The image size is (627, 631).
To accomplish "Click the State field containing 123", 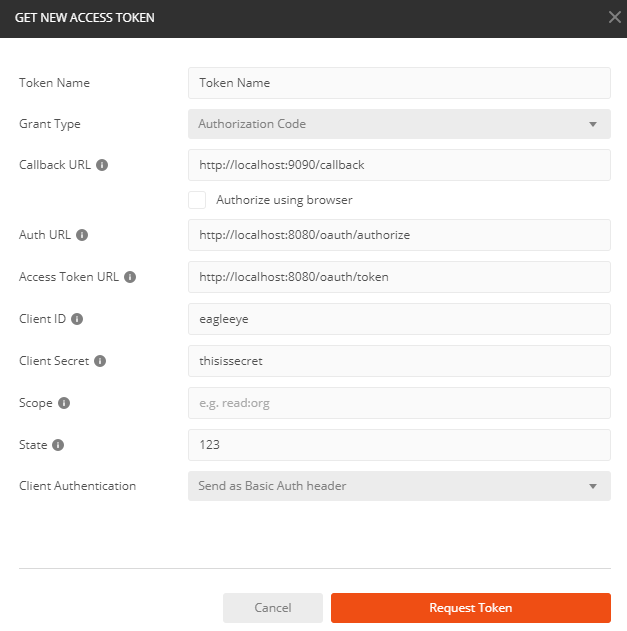I will (399, 445).
